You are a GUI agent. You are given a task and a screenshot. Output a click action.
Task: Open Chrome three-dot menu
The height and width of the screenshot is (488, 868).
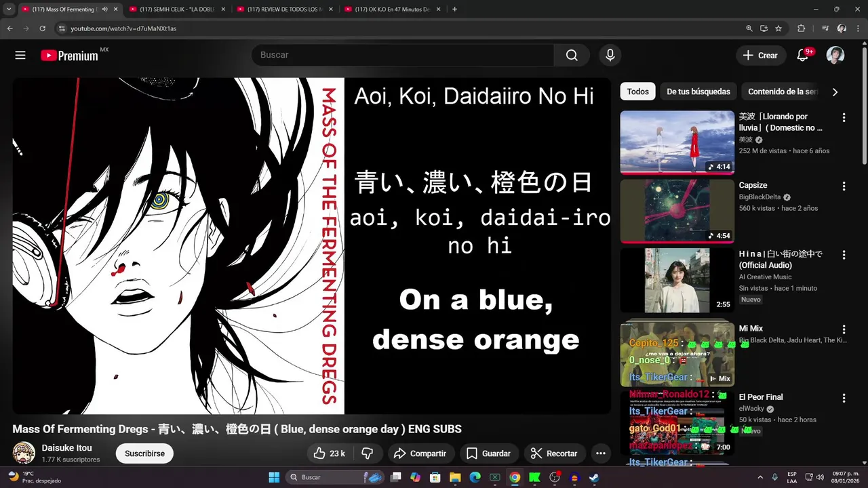pos(858,28)
